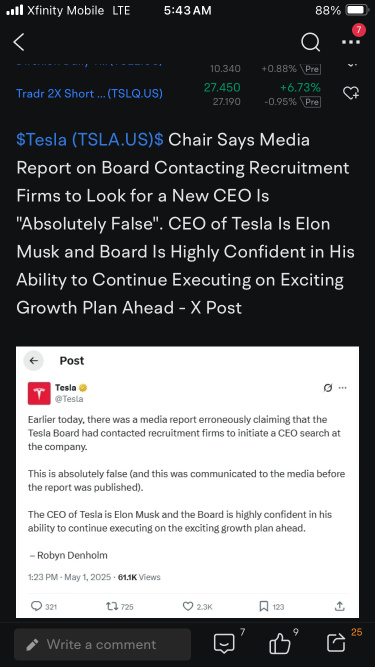
Task: Open the comments bubble icon
Action: click(224, 644)
